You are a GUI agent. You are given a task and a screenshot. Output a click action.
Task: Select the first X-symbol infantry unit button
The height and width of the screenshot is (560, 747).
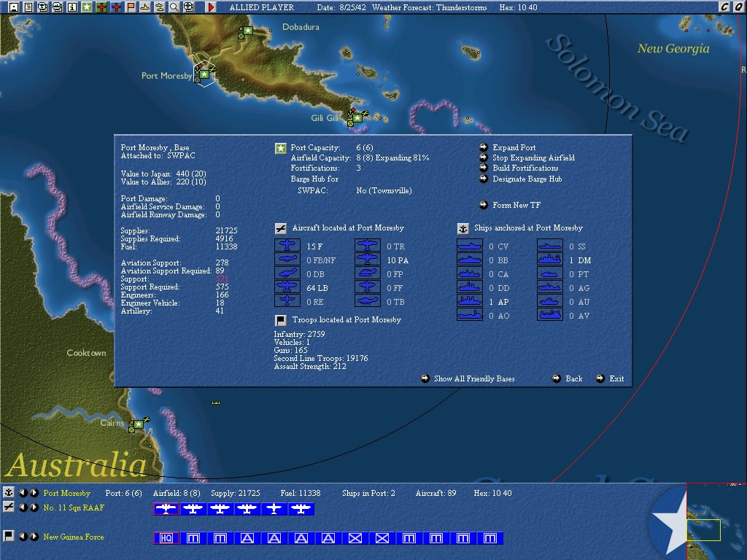coord(355,538)
